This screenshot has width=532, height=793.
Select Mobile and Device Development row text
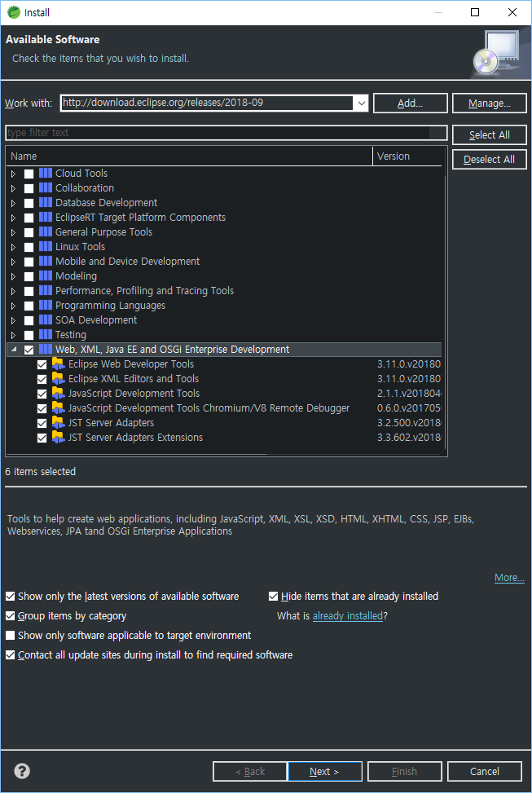[127, 262]
